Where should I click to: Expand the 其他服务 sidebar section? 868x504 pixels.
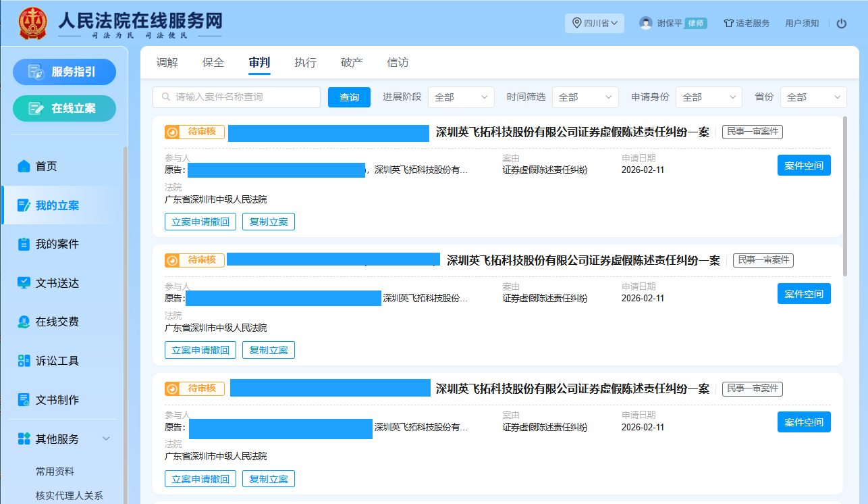pos(106,439)
